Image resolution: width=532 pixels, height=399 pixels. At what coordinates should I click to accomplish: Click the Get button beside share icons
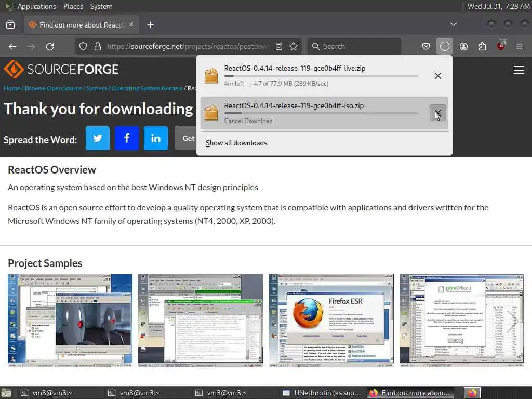point(185,138)
